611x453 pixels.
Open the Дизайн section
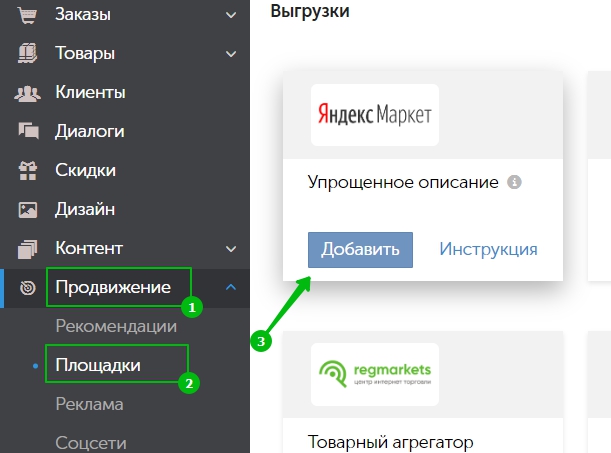pos(85,210)
